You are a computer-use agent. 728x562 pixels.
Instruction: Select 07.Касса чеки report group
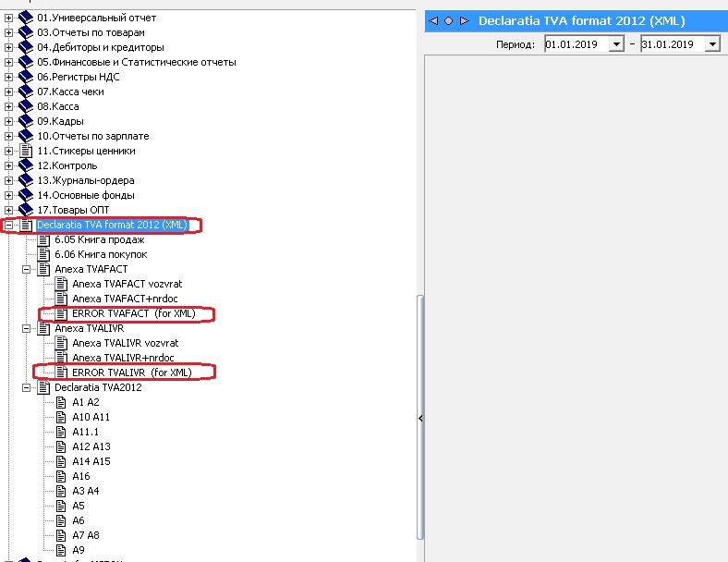click(70, 92)
